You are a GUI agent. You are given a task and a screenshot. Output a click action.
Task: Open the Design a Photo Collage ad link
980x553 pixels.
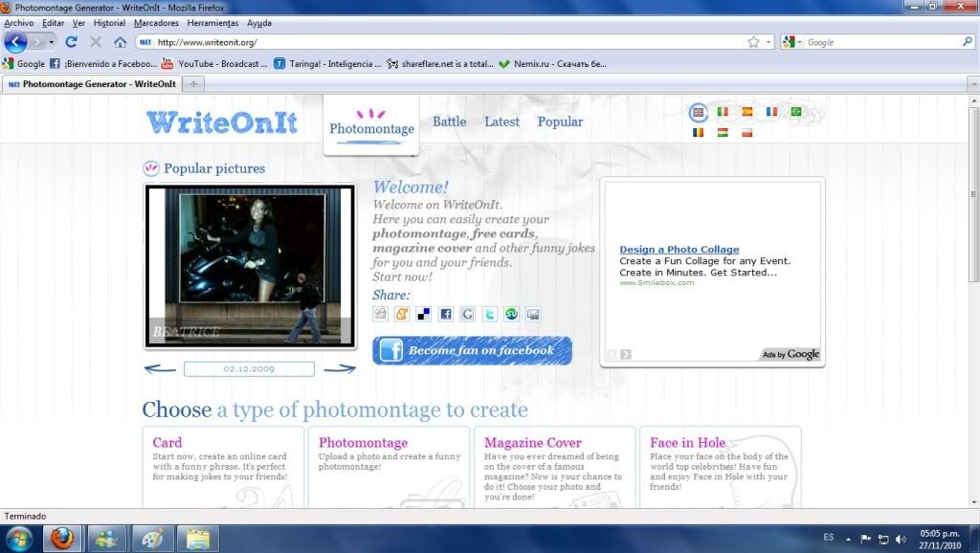[x=679, y=250]
